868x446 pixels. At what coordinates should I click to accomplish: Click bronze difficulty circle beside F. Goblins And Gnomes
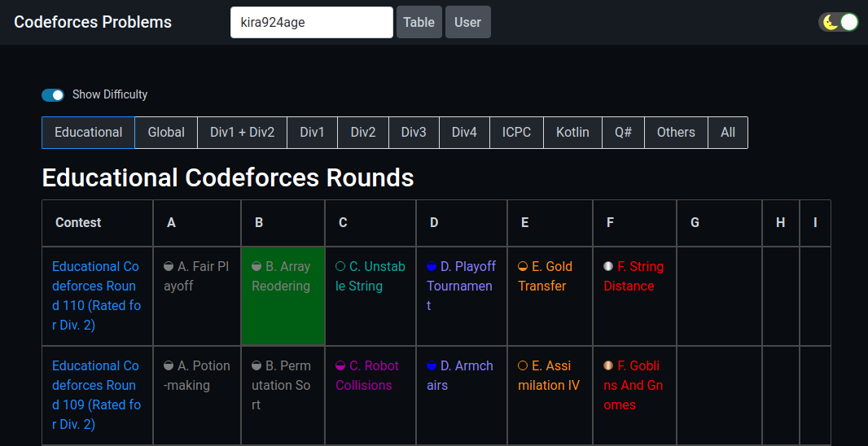click(x=608, y=365)
